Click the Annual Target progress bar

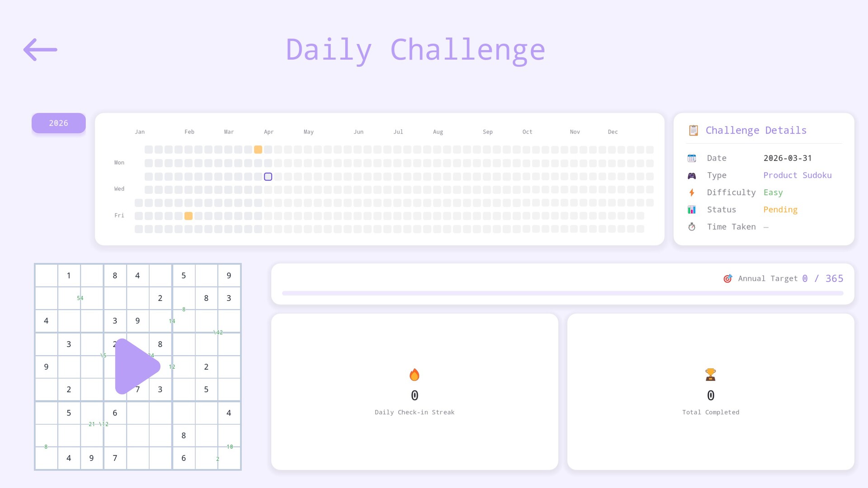click(x=562, y=293)
